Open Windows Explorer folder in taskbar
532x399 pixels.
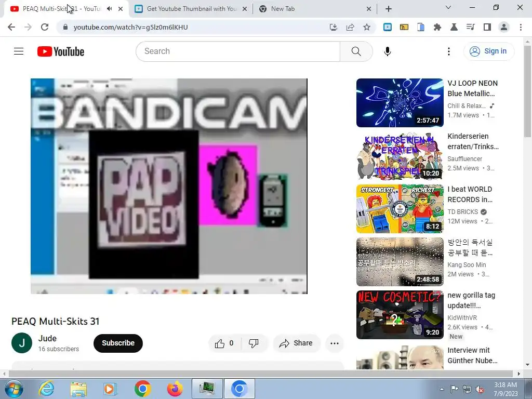(78, 389)
